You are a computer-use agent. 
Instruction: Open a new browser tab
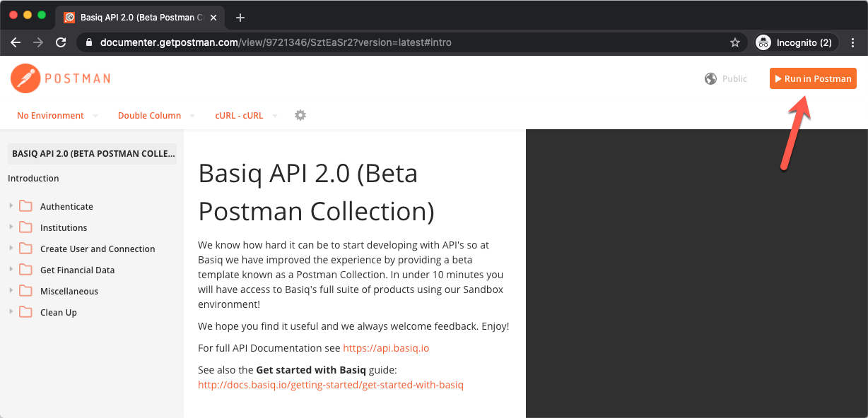(x=240, y=18)
